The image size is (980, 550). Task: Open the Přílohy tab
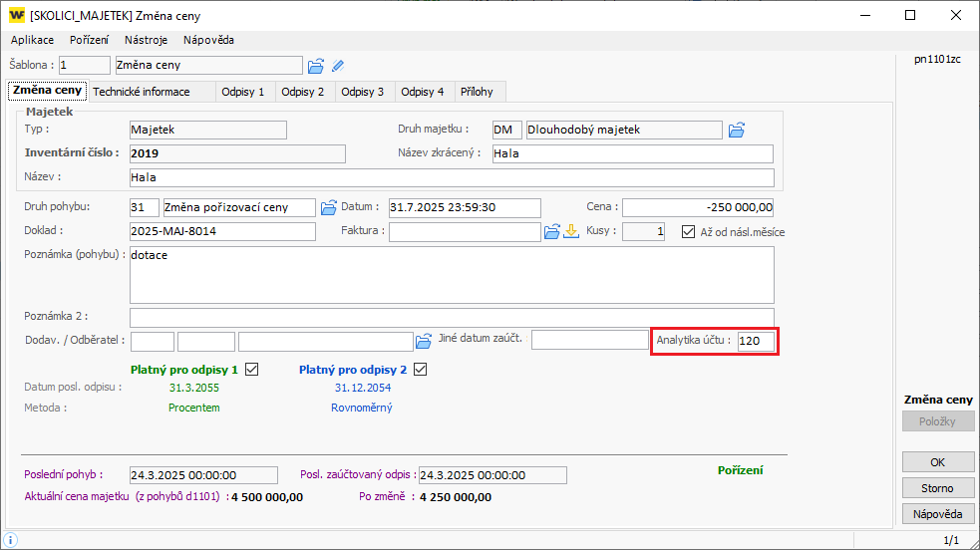[480, 92]
